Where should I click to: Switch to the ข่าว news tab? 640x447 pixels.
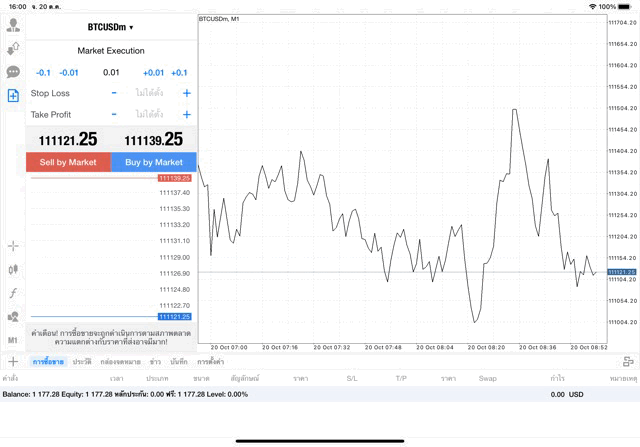(x=155, y=361)
